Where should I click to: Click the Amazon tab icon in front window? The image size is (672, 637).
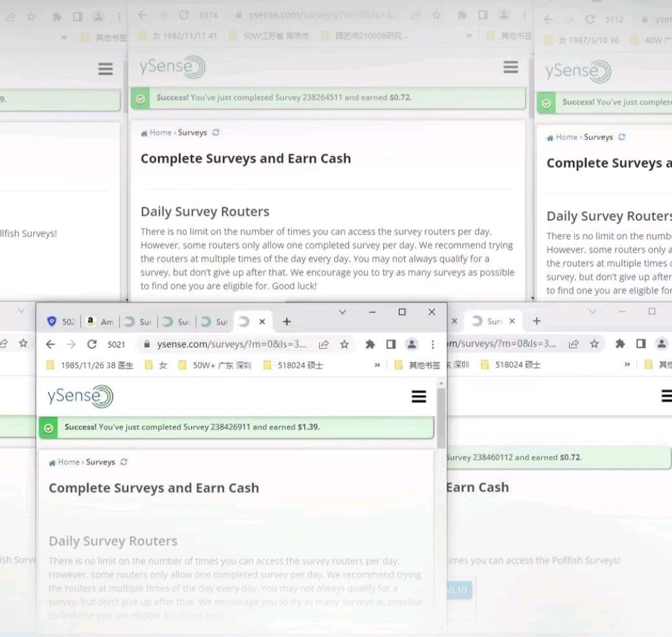click(x=91, y=322)
